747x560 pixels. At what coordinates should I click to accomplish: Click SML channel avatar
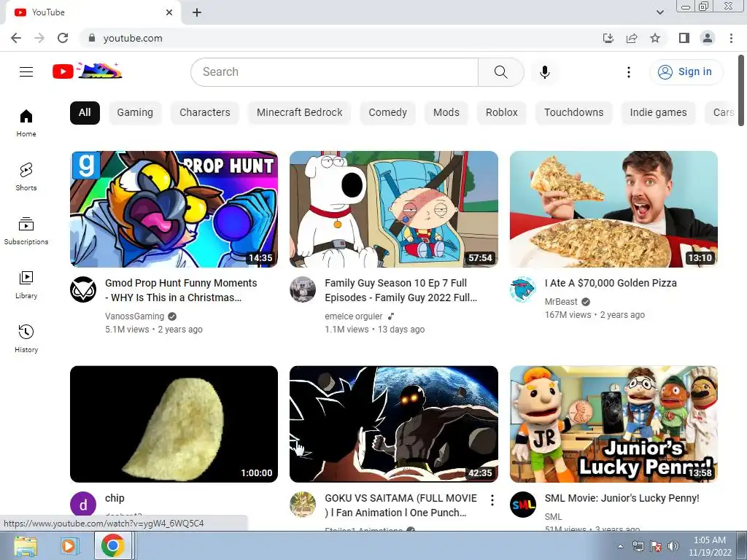point(522,505)
